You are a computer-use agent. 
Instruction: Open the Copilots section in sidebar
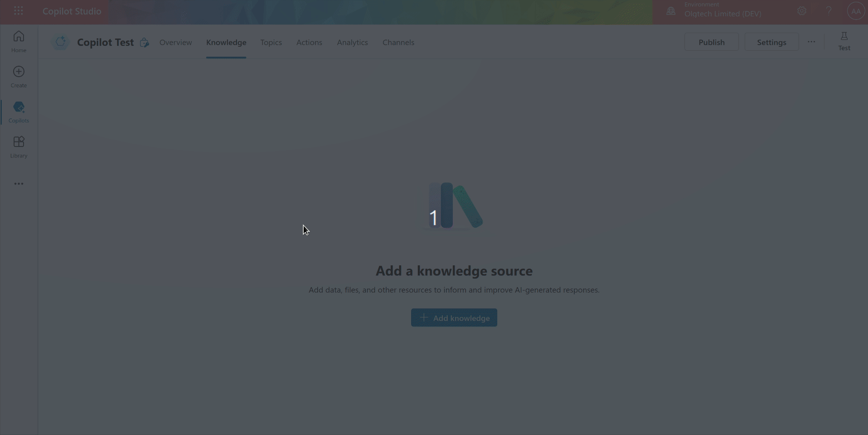tap(18, 112)
